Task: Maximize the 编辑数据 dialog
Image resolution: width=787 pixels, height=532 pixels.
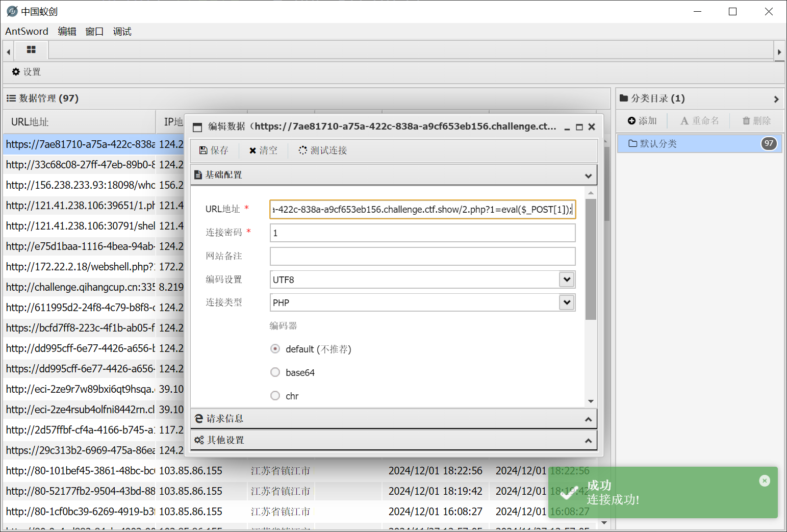Action: [579, 127]
